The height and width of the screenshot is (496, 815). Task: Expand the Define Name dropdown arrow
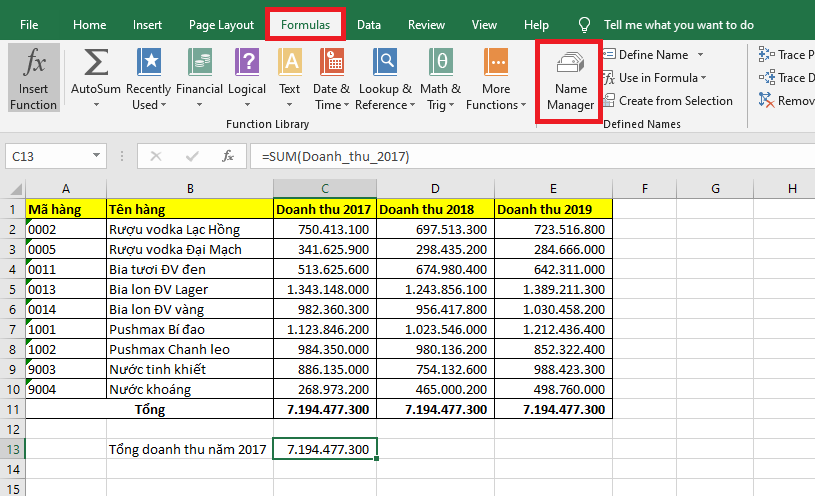point(700,55)
